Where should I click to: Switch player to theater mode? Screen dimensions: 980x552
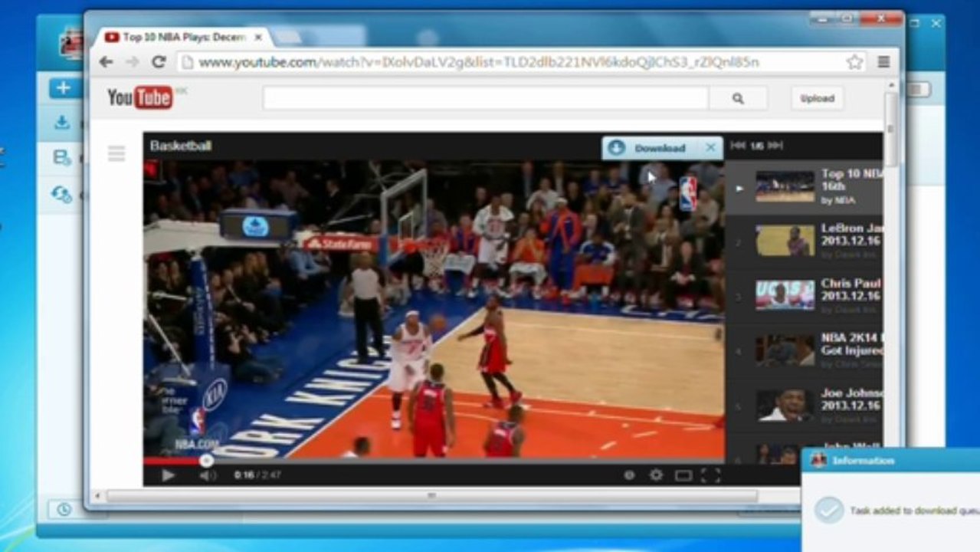[x=683, y=476]
